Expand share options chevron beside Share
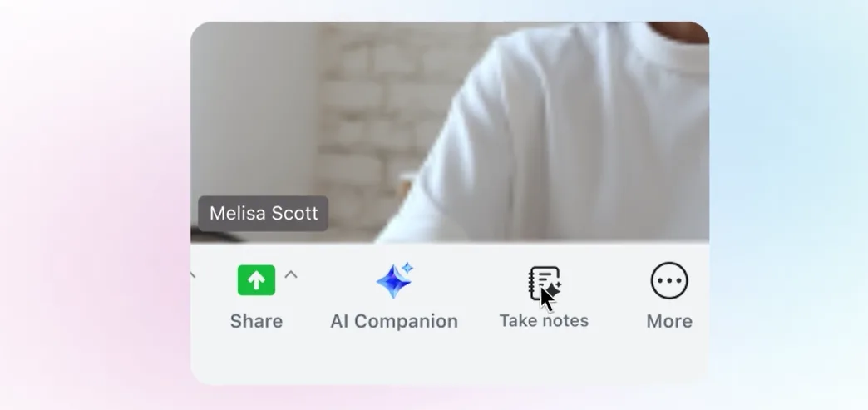 pos(291,274)
